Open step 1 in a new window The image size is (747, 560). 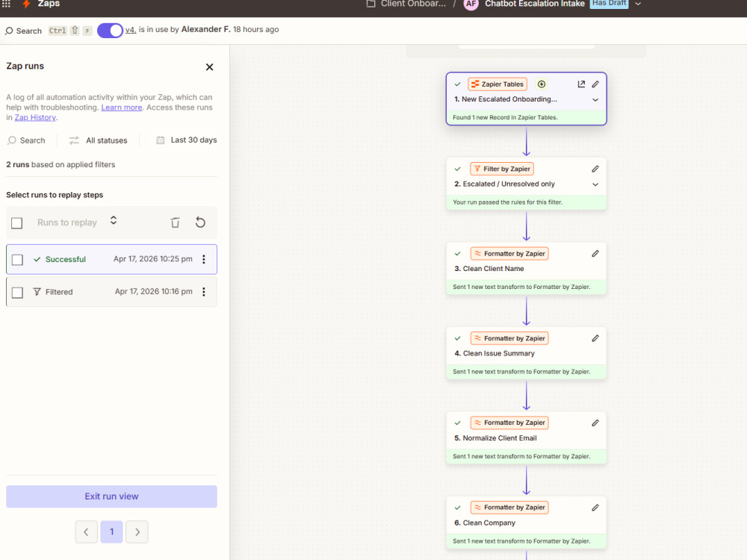tap(581, 84)
